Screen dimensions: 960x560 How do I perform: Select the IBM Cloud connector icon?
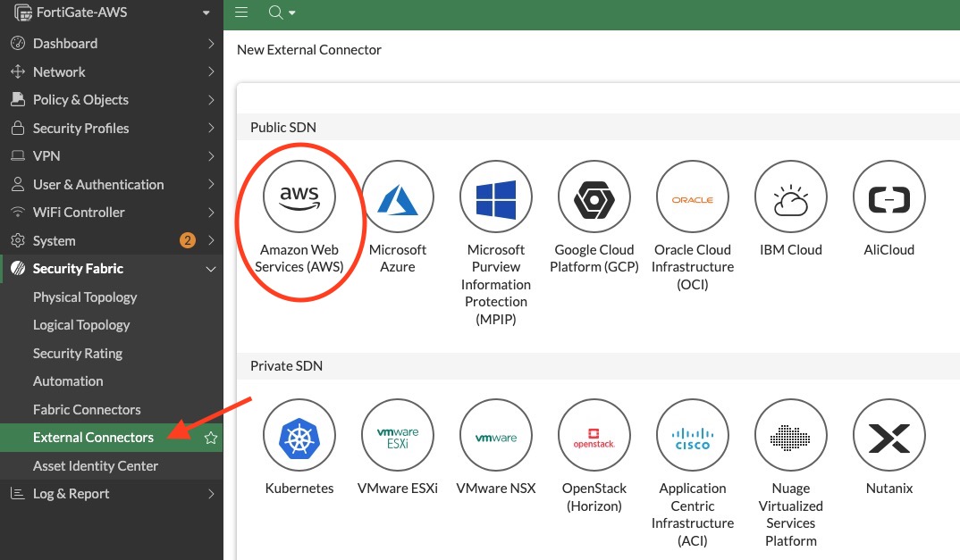click(791, 196)
